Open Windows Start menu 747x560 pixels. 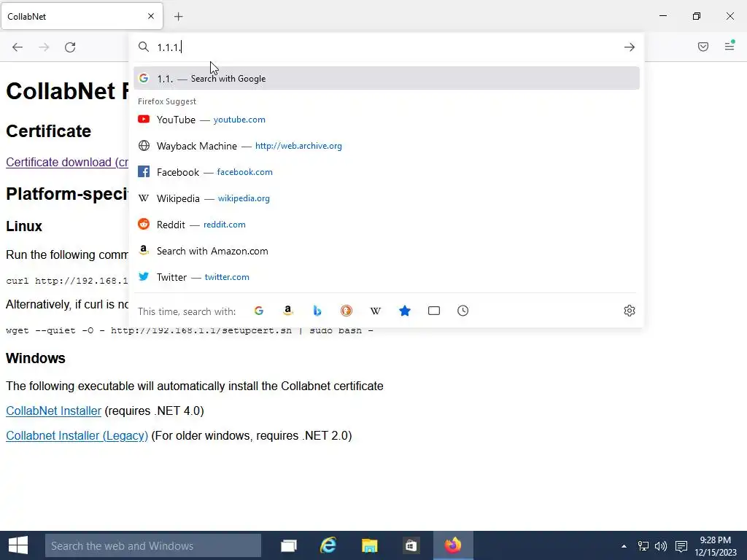click(18, 545)
